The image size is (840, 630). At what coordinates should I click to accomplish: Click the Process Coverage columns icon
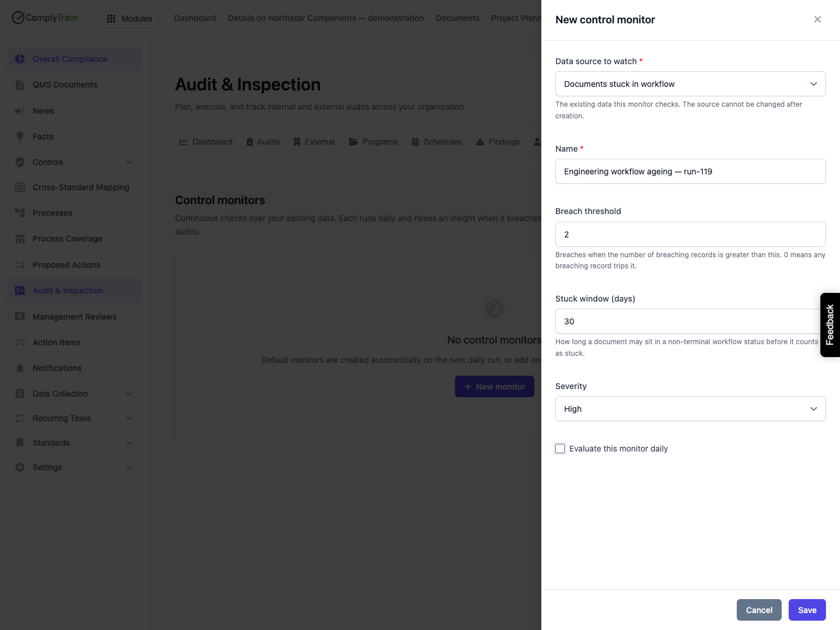(20, 239)
